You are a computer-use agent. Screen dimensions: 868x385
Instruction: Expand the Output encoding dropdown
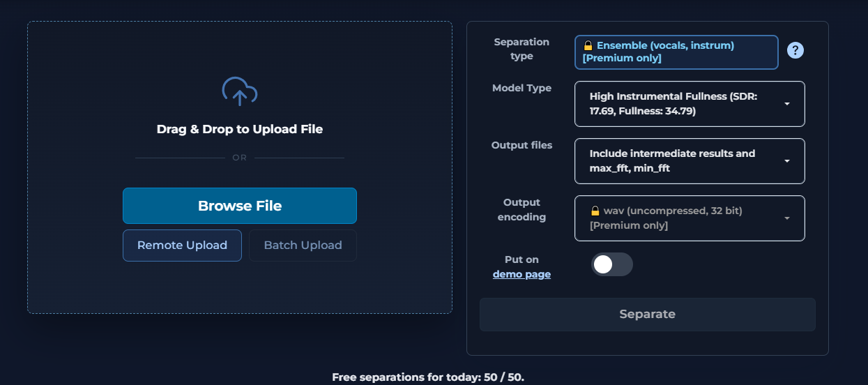point(690,218)
